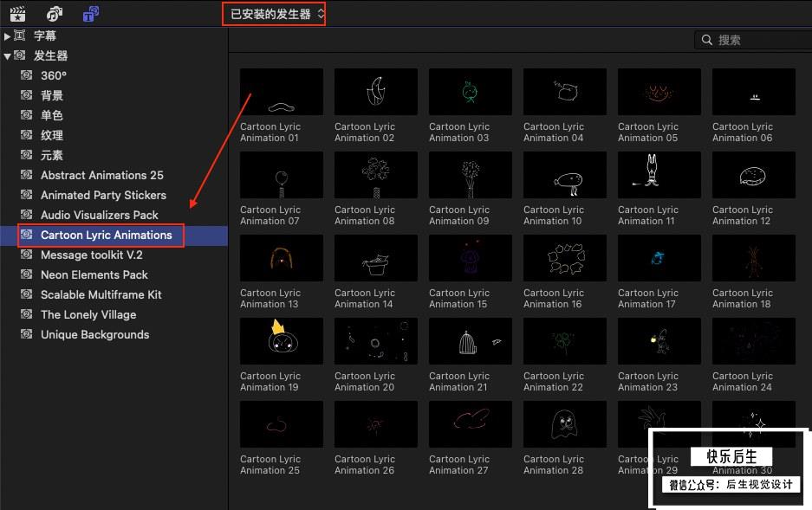
Task: Select Scalable Multiframe Kit category
Action: pyautogui.click(x=101, y=294)
